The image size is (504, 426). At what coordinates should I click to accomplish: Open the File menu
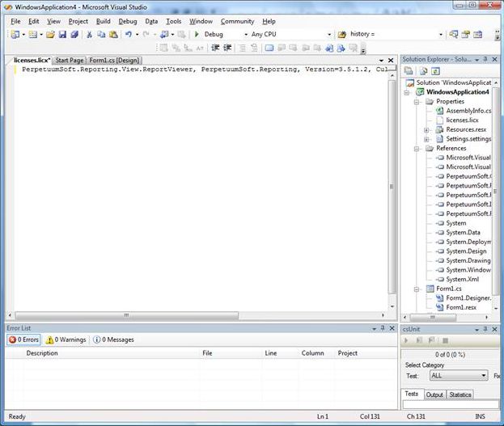click(x=15, y=22)
